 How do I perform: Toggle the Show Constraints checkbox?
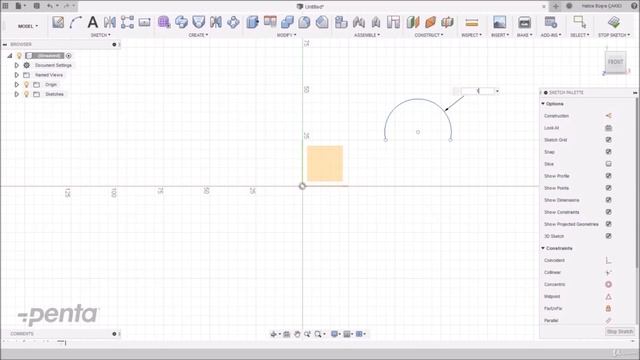(x=608, y=212)
